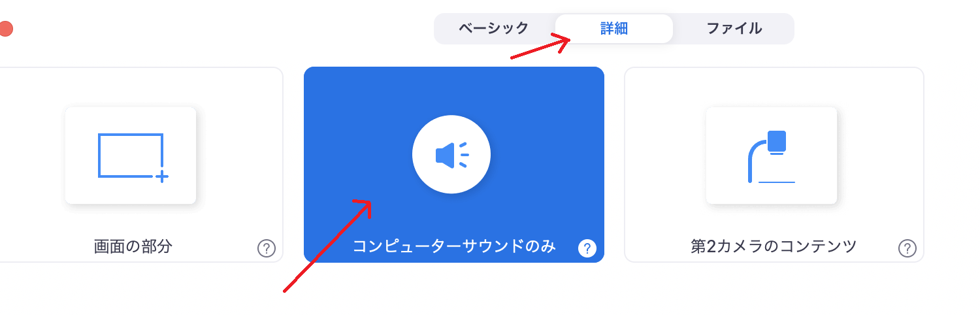Select the screen portion rectangle icon
980x315 pixels.
point(133,157)
